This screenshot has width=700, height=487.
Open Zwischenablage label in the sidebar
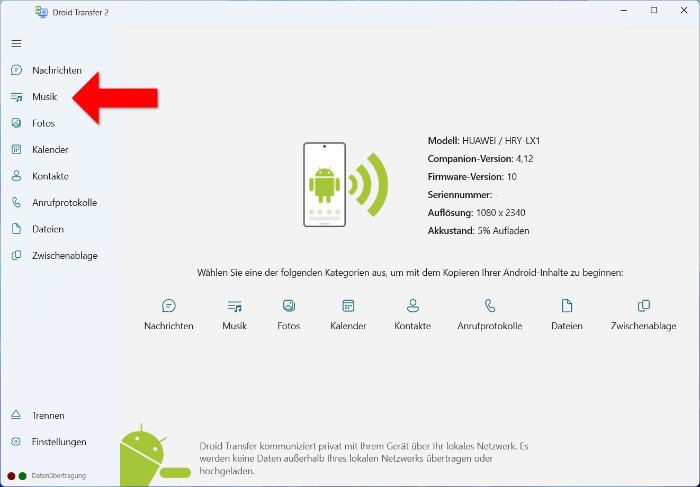pyautogui.click(x=65, y=256)
